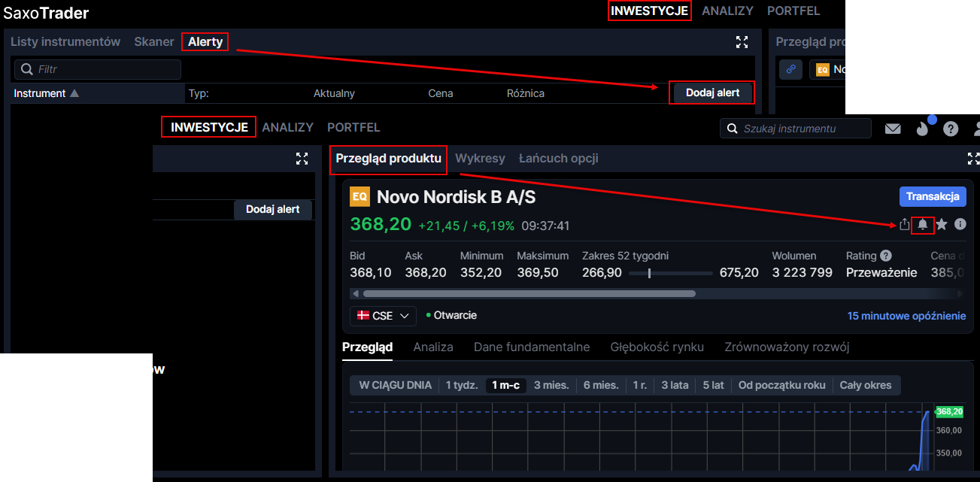Image resolution: width=980 pixels, height=482 pixels.
Task: Switch chart range to 5 lat
Action: (x=713, y=385)
